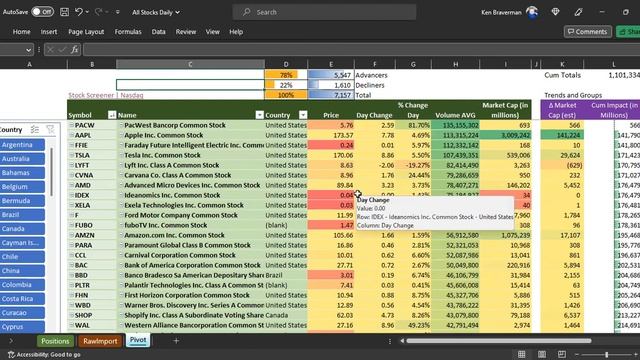Image resolution: width=640 pixels, height=360 pixels.
Task: Click the Redo arrow icon
Action: coord(98,12)
